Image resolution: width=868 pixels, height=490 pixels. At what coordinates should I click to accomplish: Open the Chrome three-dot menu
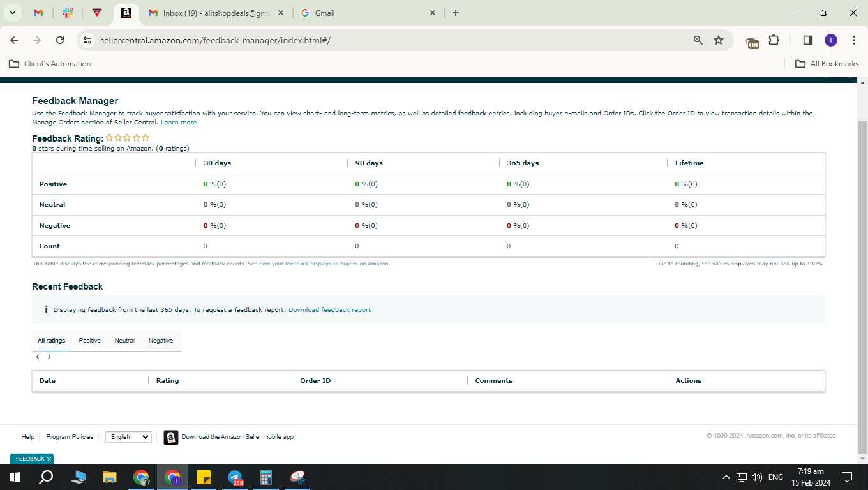[854, 40]
